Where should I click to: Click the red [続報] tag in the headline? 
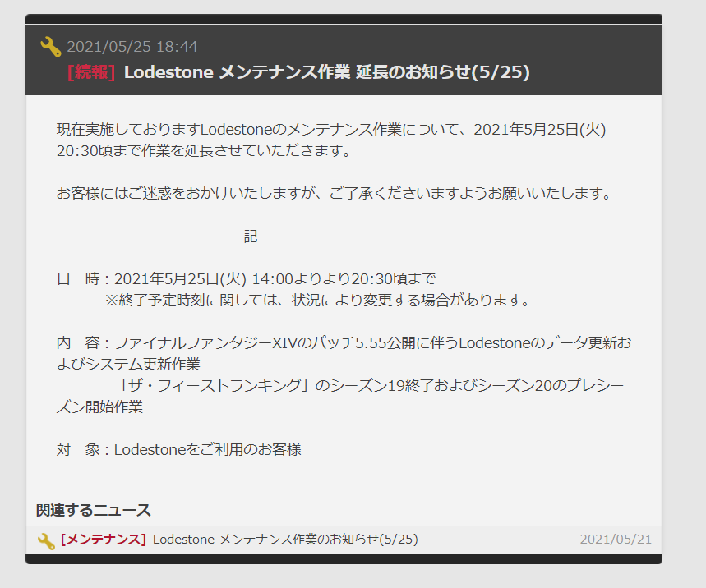tap(91, 72)
